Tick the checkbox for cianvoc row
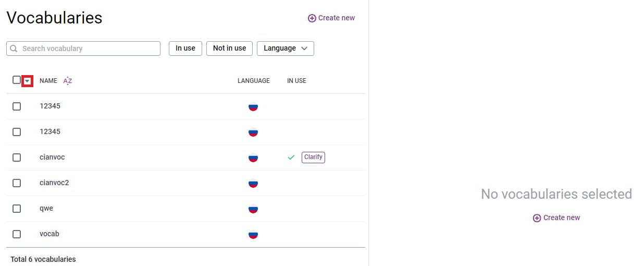Image resolution: width=644 pixels, height=266 pixels. coord(17,158)
